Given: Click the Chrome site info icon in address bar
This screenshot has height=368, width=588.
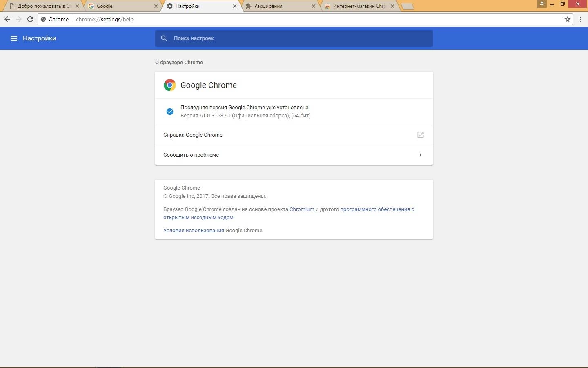Looking at the screenshot, I should point(43,19).
